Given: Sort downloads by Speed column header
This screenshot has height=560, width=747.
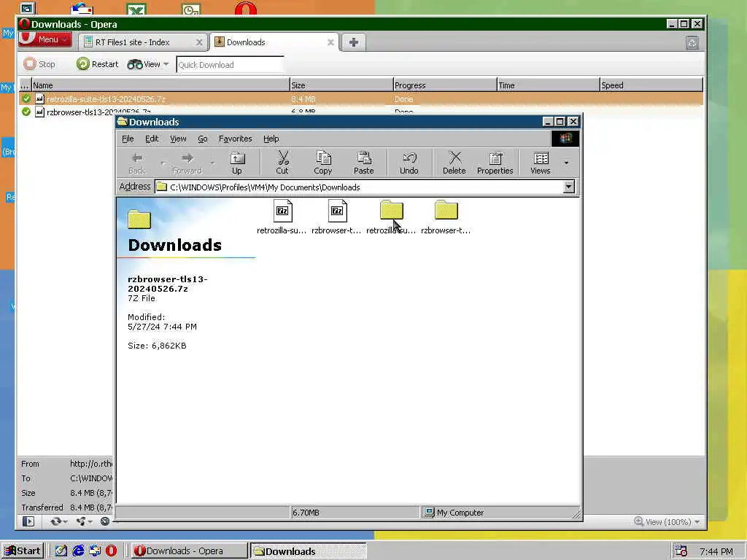Looking at the screenshot, I should (x=651, y=85).
